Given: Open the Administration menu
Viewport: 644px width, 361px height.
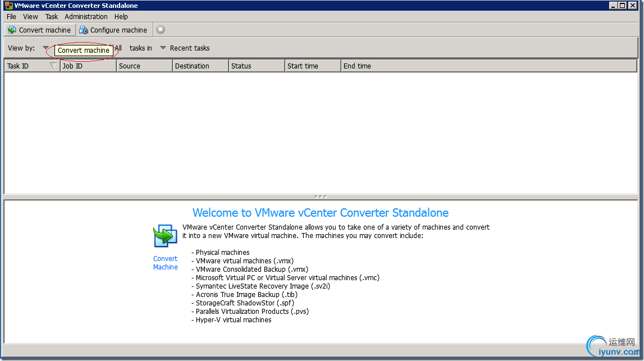Looking at the screenshot, I should (86, 16).
